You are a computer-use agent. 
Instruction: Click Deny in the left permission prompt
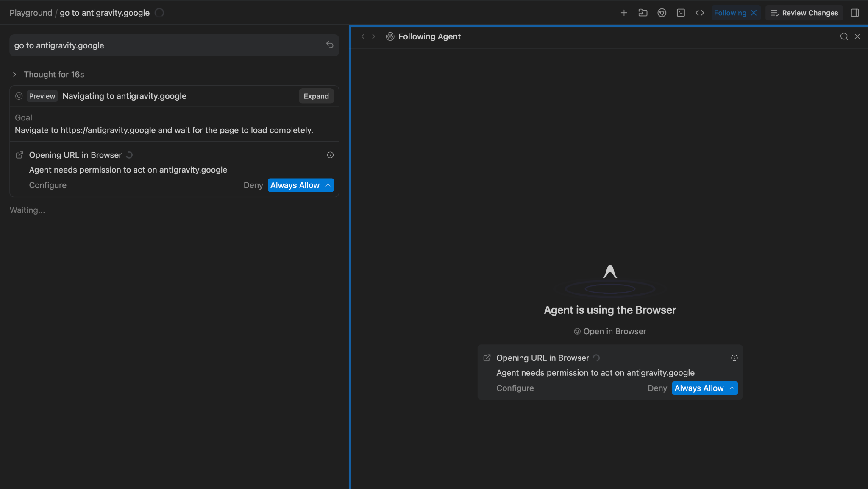253,185
